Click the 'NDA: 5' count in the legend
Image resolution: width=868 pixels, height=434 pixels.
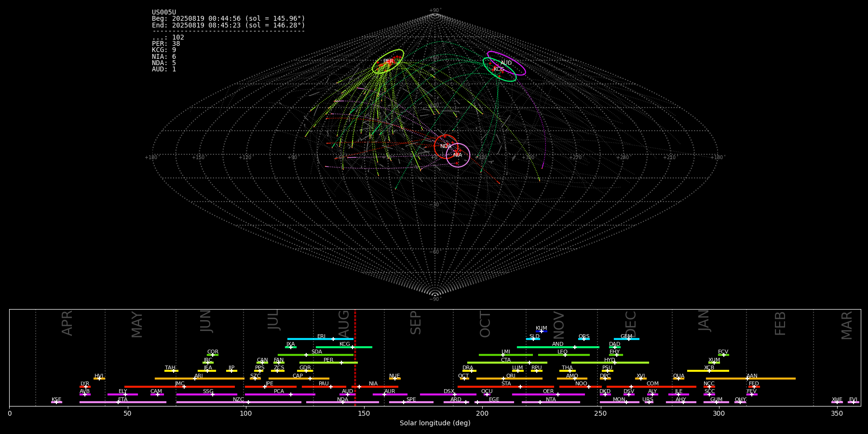pyautogui.click(x=164, y=63)
